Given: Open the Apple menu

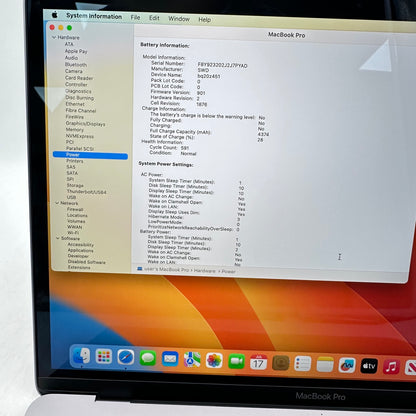Looking at the screenshot, I should tap(55, 15).
